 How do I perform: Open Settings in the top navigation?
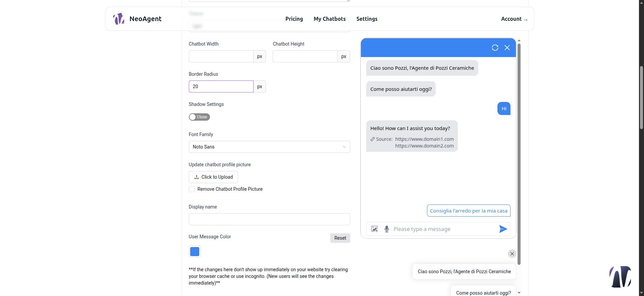[367, 19]
